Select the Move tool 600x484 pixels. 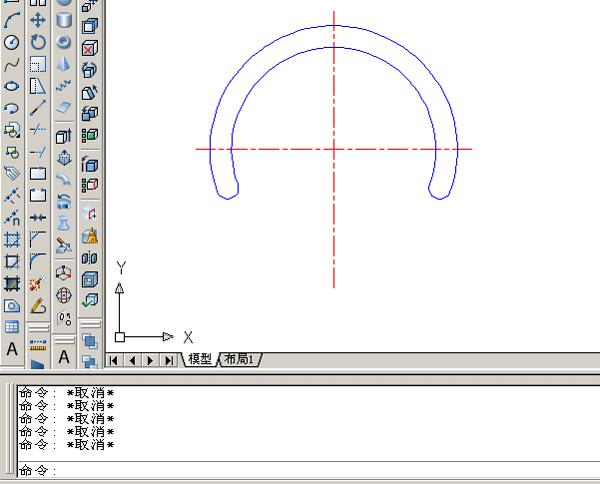(x=38, y=20)
